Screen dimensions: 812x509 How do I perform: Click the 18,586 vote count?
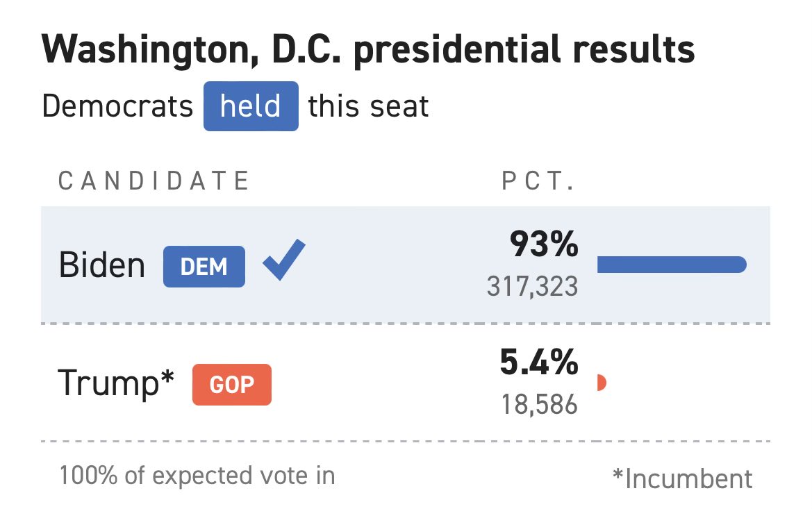coord(540,404)
